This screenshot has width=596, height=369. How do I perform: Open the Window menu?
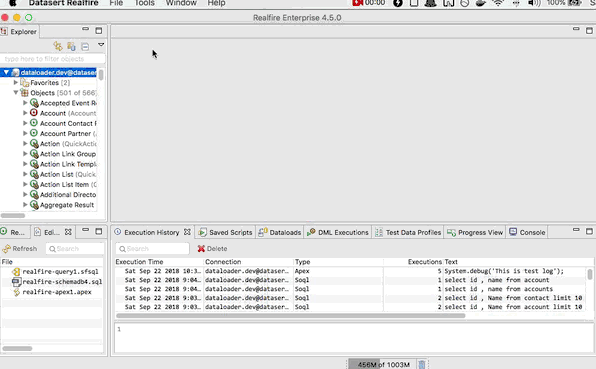181,3
